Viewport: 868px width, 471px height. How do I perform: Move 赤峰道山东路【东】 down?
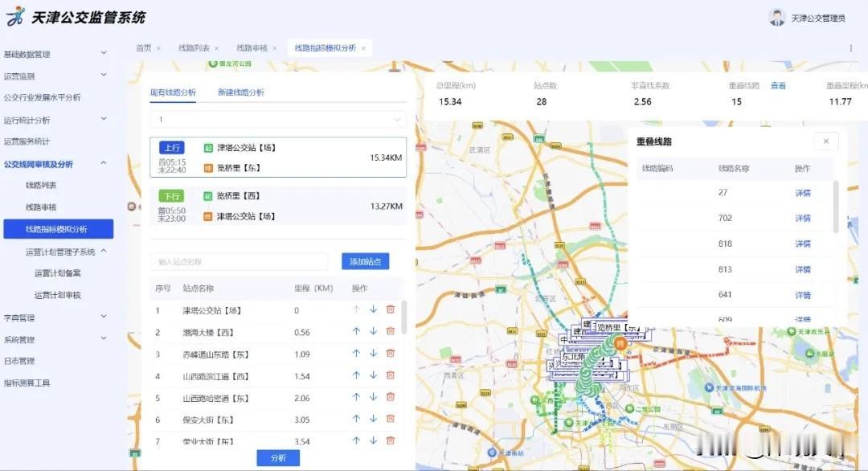point(373,353)
